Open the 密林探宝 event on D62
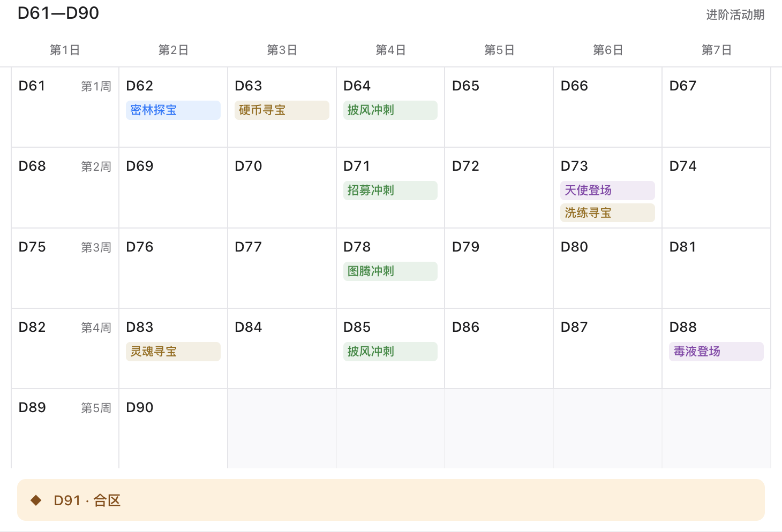 173,110
